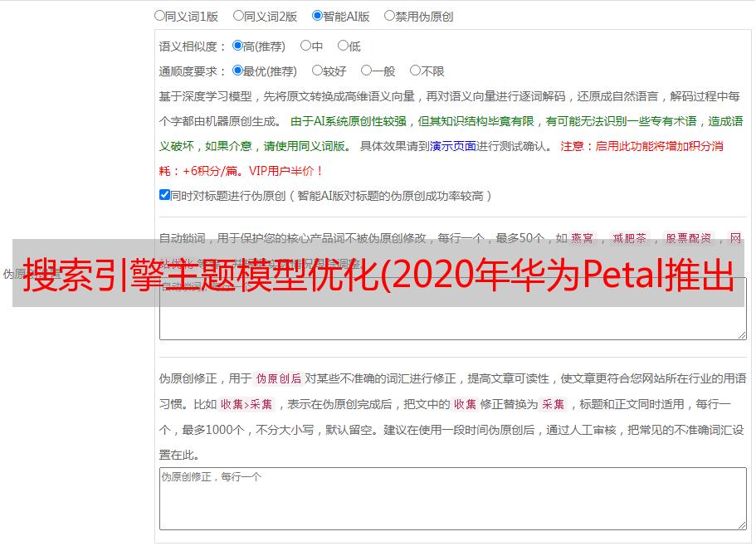
Task: Set 通顺度要求 to 不限
Action: [x=415, y=71]
